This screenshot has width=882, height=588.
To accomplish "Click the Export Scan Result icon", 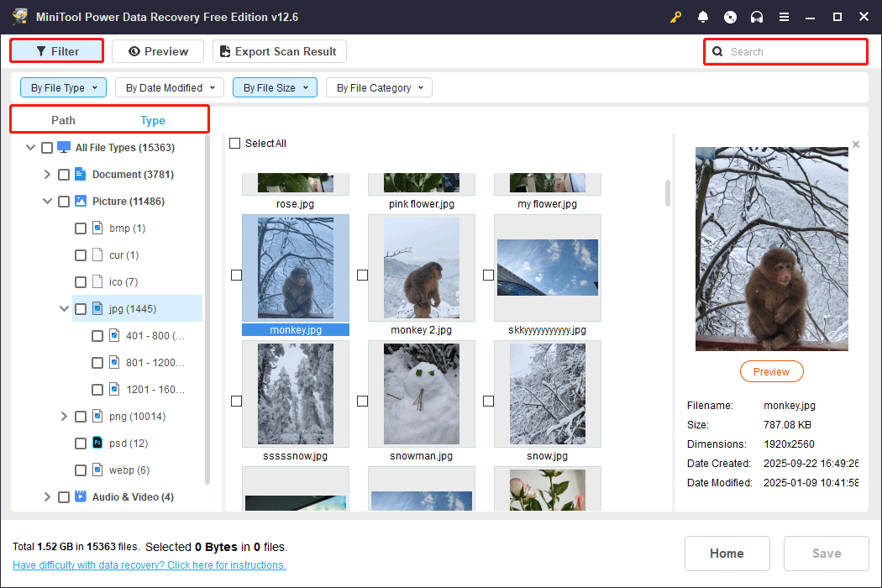I will pyautogui.click(x=225, y=51).
